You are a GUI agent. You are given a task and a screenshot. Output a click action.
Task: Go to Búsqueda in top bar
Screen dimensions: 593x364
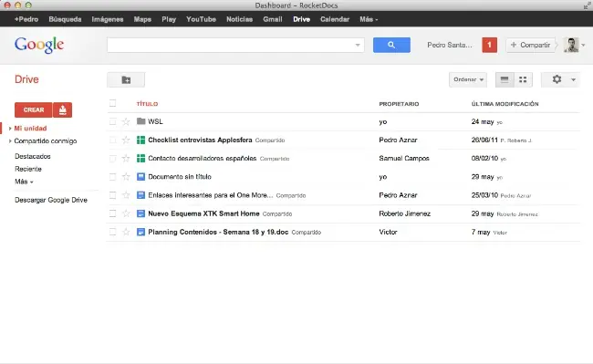65,19
